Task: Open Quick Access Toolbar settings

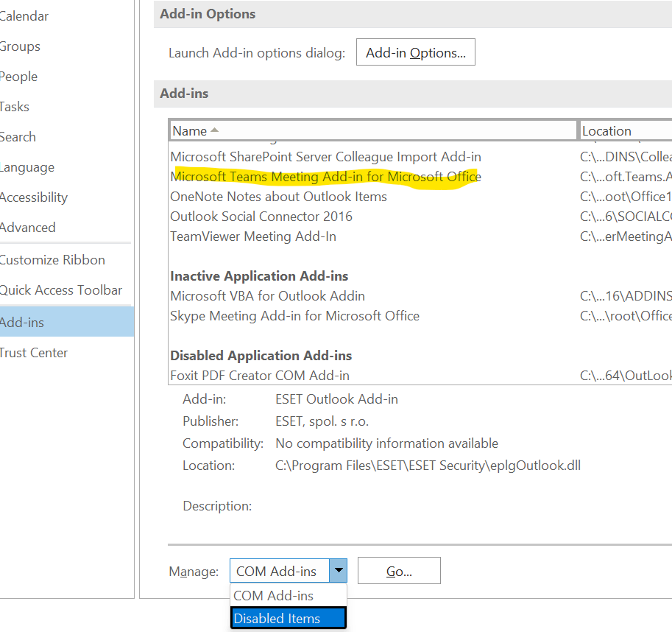Action: click(x=61, y=290)
